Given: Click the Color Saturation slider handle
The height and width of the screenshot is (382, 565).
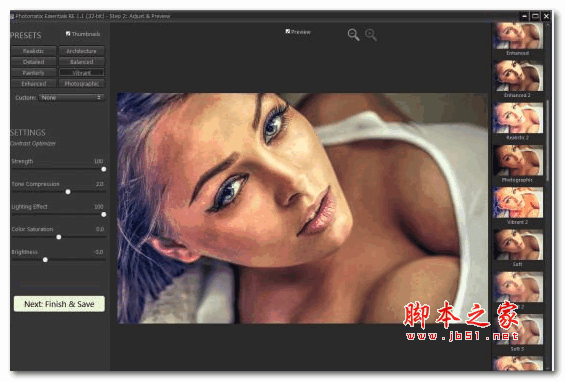Looking at the screenshot, I should click(x=59, y=237).
